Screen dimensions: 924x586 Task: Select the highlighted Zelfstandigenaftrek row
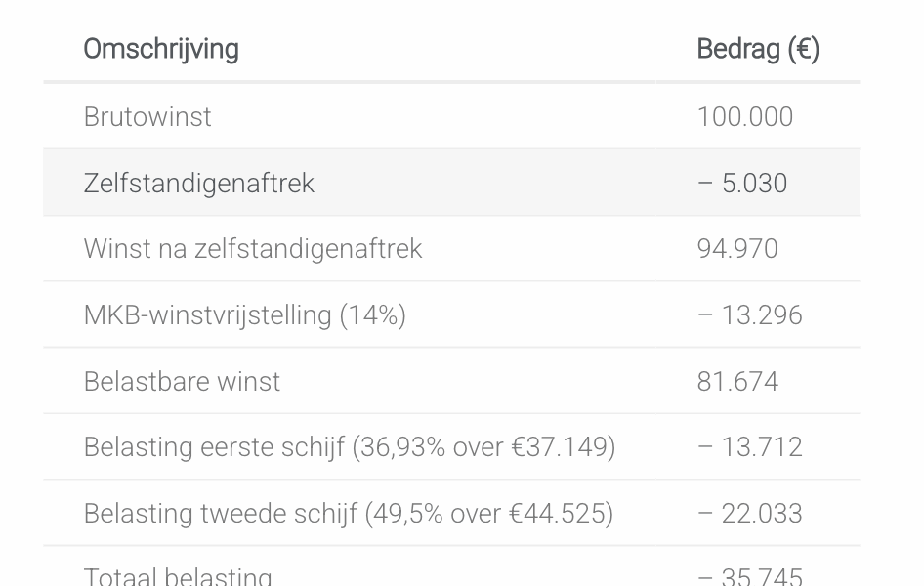(x=451, y=183)
